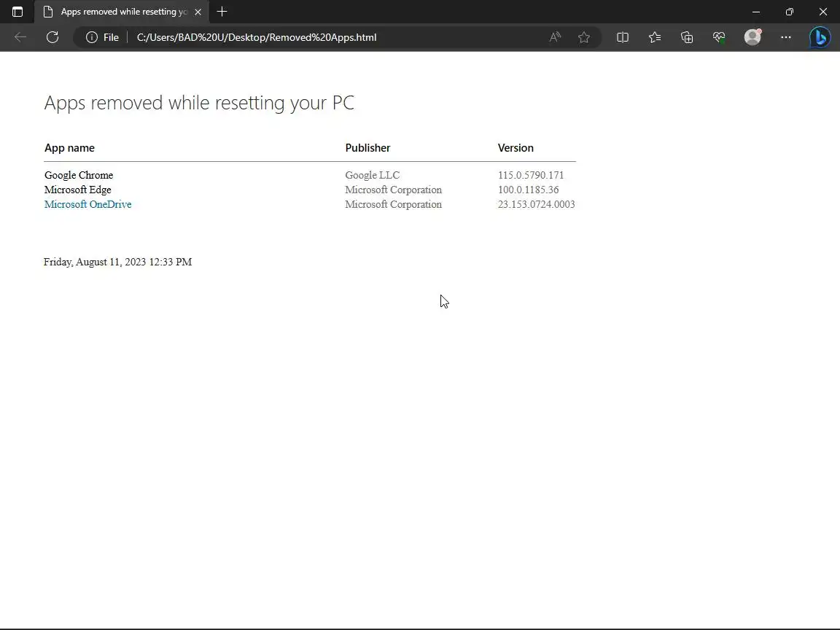Click the browser back arrow
Image resolution: width=840 pixels, height=630 pixels.
(x=20, y=37)
